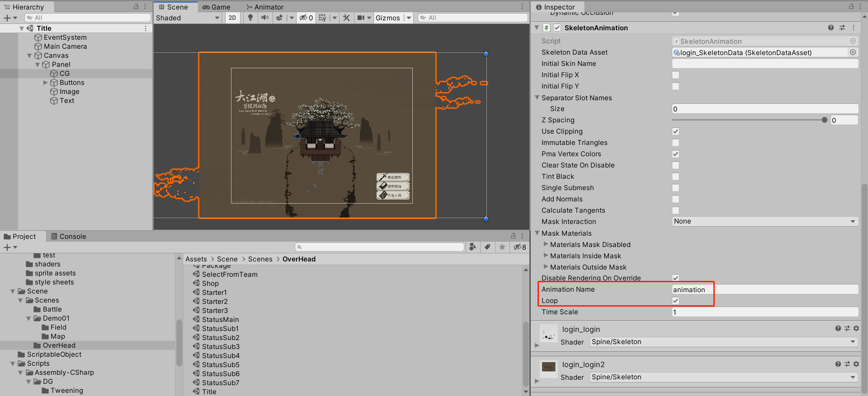The image size is (868, 396).
Task: Click Animation Name input field
Action: 765,289
